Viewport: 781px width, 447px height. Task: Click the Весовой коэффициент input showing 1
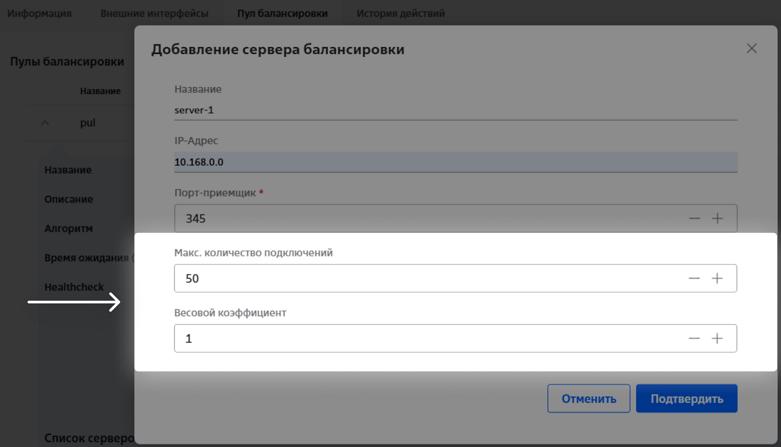425,338
